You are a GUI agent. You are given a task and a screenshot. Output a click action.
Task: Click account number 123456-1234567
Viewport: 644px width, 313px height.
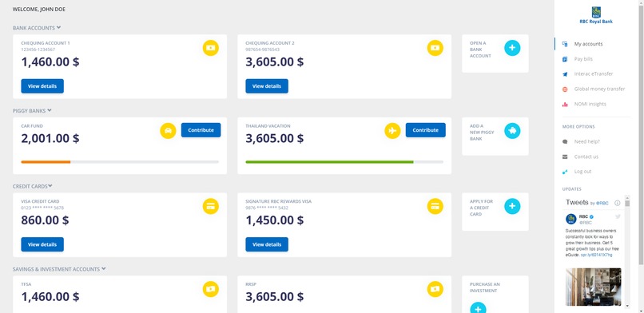(38, 50)
